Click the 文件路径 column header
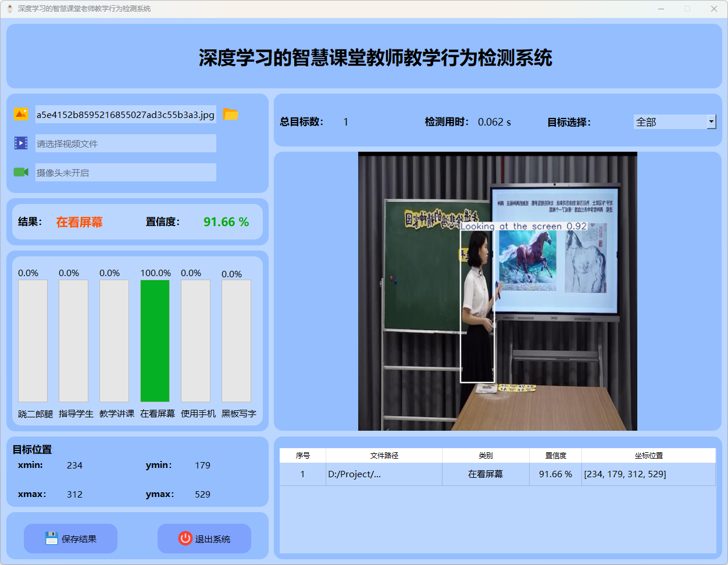 pos(384,456)
